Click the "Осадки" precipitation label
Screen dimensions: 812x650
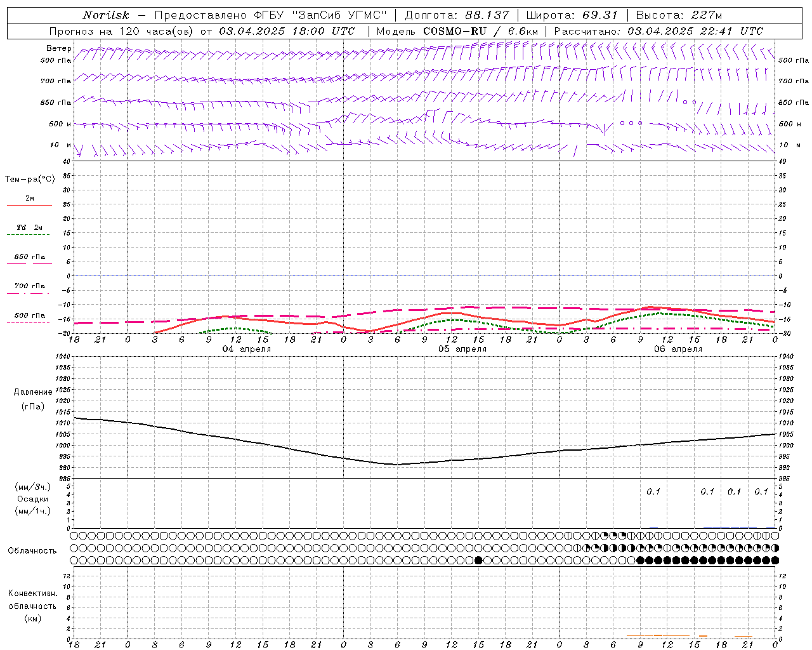click(33, 499)
